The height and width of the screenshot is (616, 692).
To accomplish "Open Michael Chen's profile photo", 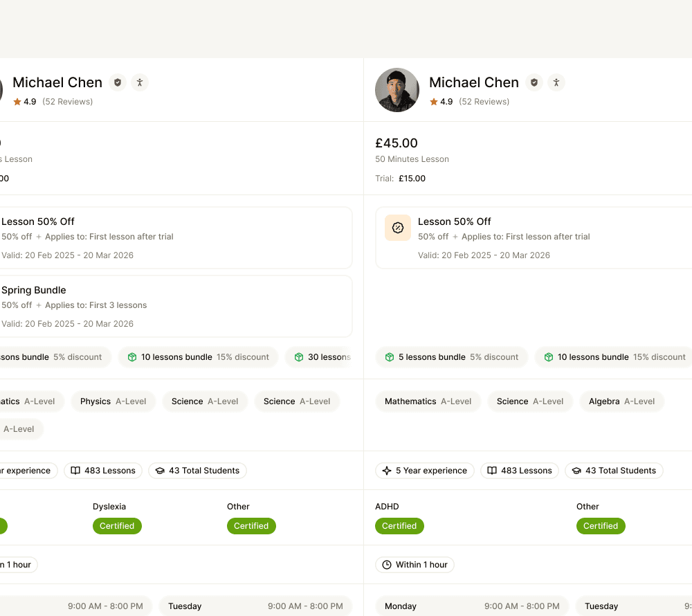I will click(x=397, y=90).
